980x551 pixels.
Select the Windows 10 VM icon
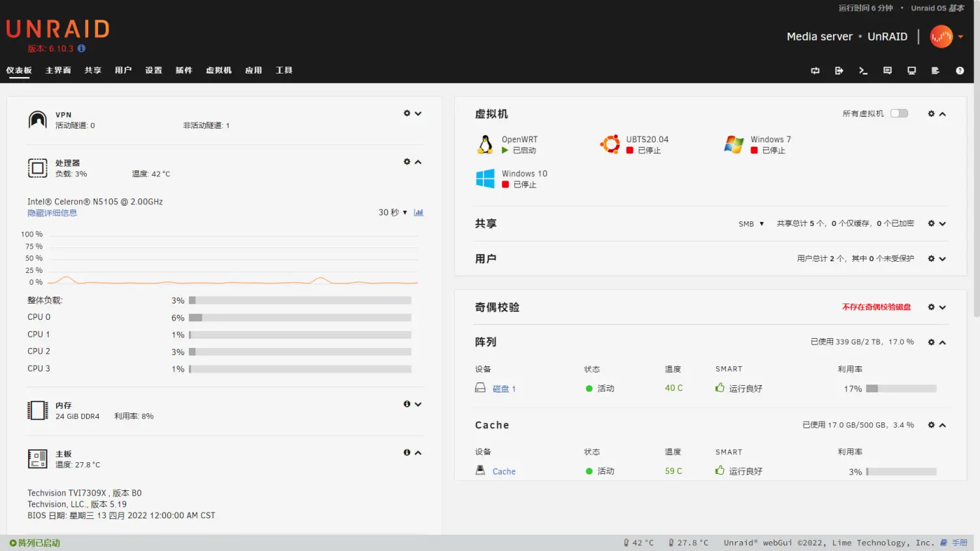pos(484,178)
